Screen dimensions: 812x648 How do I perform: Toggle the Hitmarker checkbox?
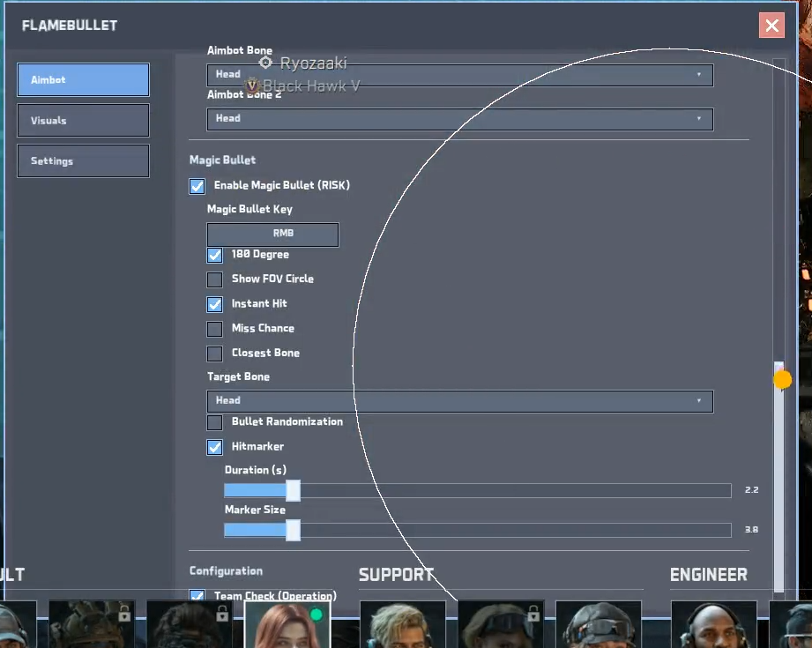point(214,447)
